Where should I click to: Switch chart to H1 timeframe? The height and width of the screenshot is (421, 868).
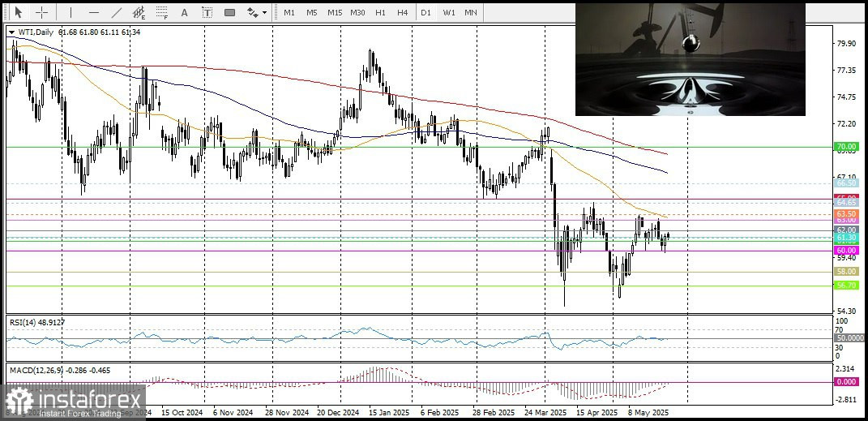380,12
